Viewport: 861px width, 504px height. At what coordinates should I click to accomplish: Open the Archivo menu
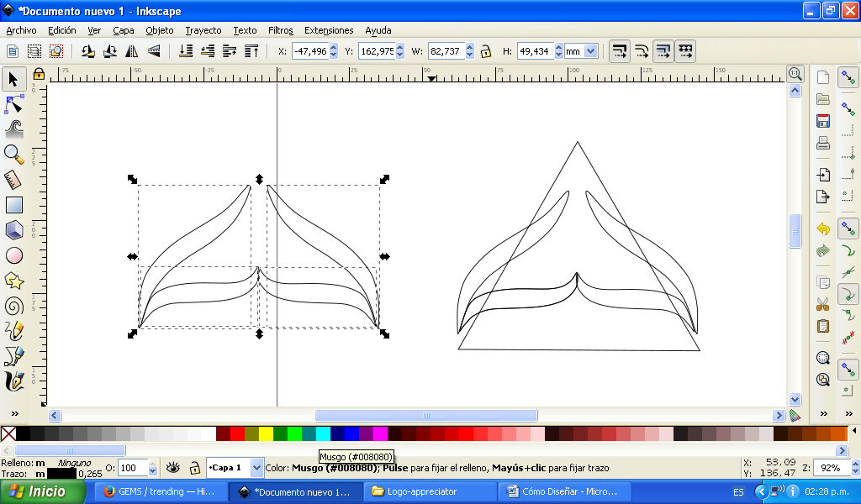point(21,30)
